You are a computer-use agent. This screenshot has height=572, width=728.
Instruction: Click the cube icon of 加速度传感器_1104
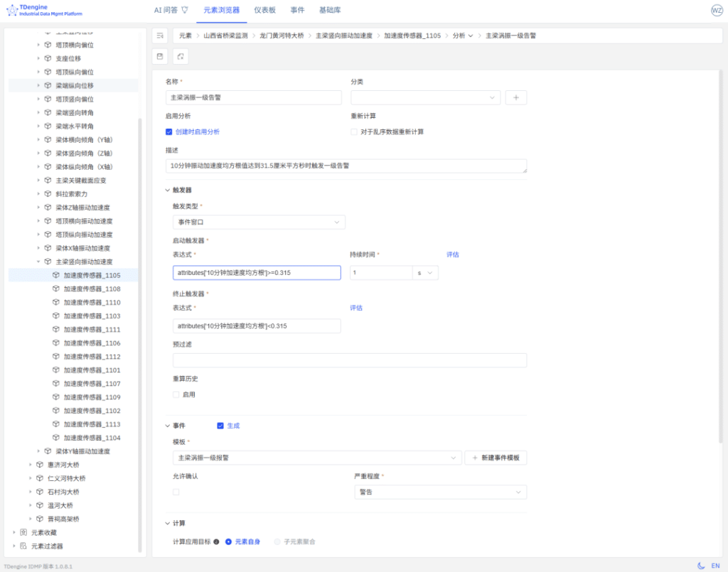click(x=56, y=438)
